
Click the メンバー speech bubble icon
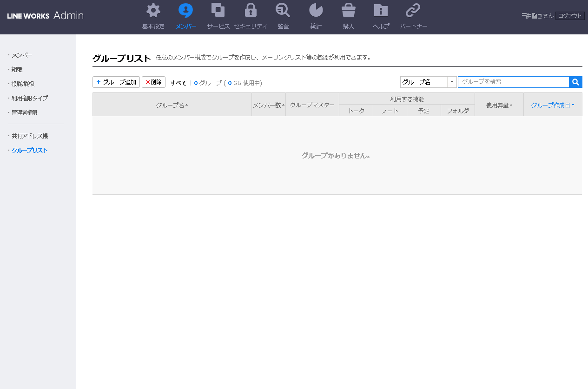(185, 11)
